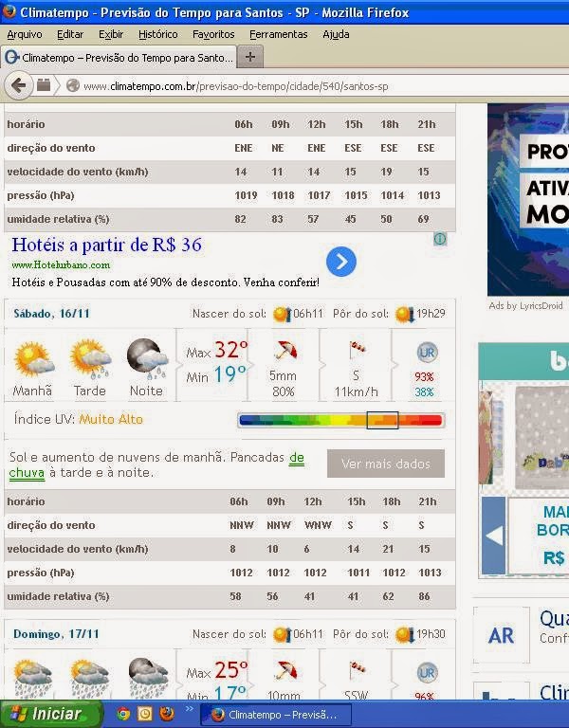Click the side banner advertisement image
The height and width of the screenshot is (728, 569).
(x=528, y=200)
